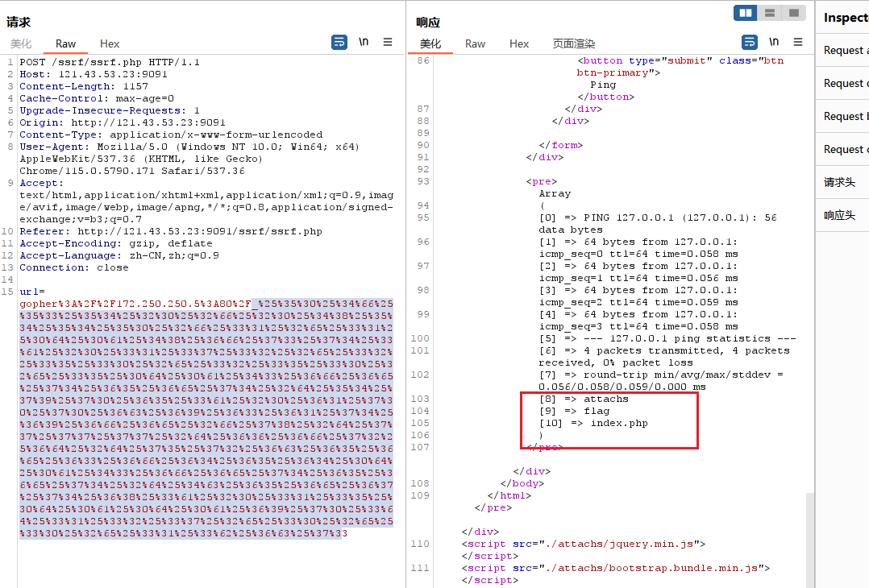Image resolution: width=869 pixels, height=588 pixels.
Task: Click the Accept-Language header line
Action: (119, 256)
